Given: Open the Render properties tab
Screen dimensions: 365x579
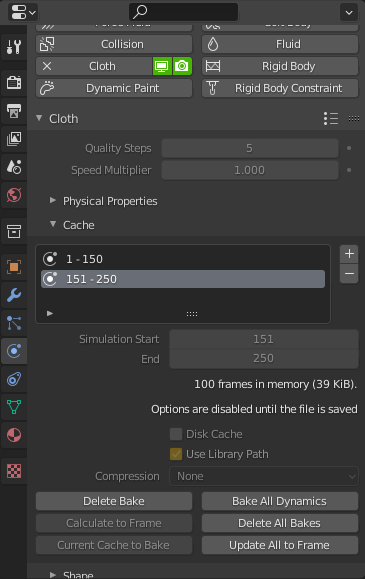Looking at the screenshot, I should click(x=14, y=82).
